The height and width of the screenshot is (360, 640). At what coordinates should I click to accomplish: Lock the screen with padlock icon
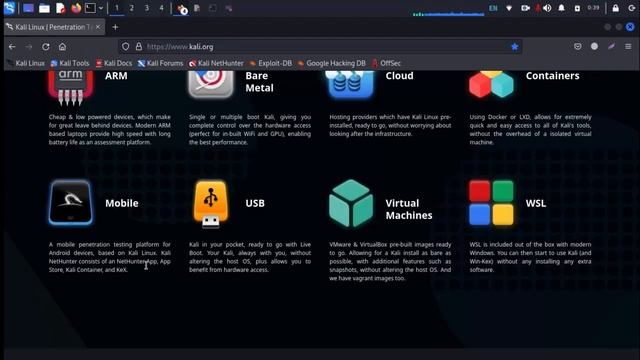[x=616, y=8]
